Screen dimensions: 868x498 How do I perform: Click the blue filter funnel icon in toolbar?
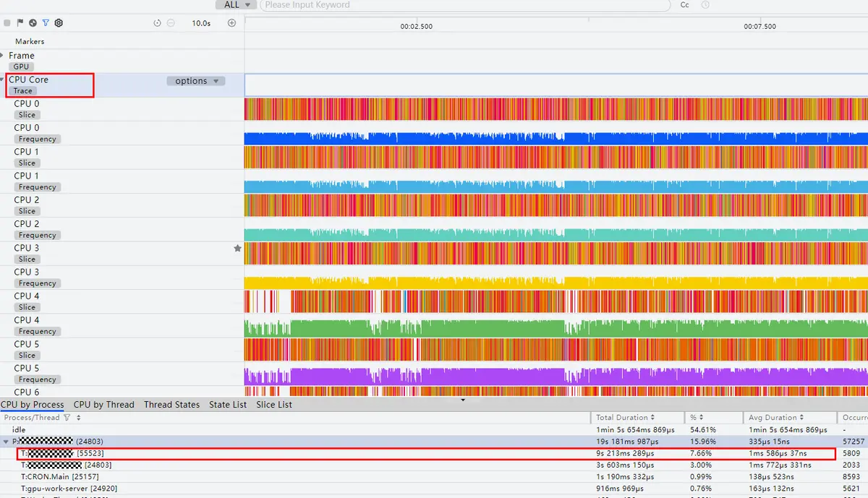point(46,23)
